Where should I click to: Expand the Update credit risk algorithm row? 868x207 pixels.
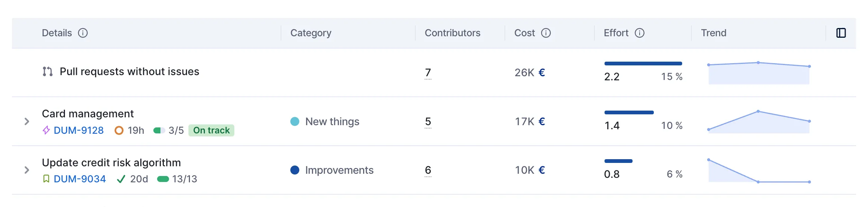[x=27, y=170]
